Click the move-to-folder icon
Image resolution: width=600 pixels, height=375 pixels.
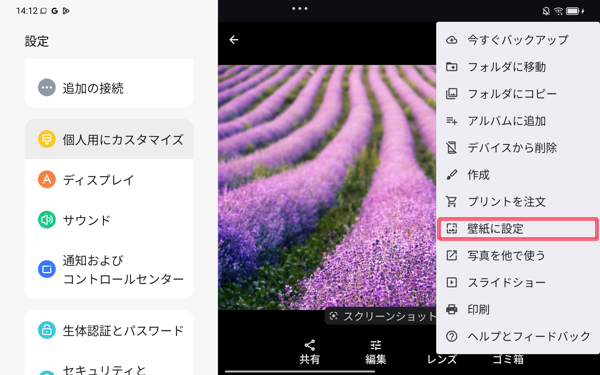(452, 67)
